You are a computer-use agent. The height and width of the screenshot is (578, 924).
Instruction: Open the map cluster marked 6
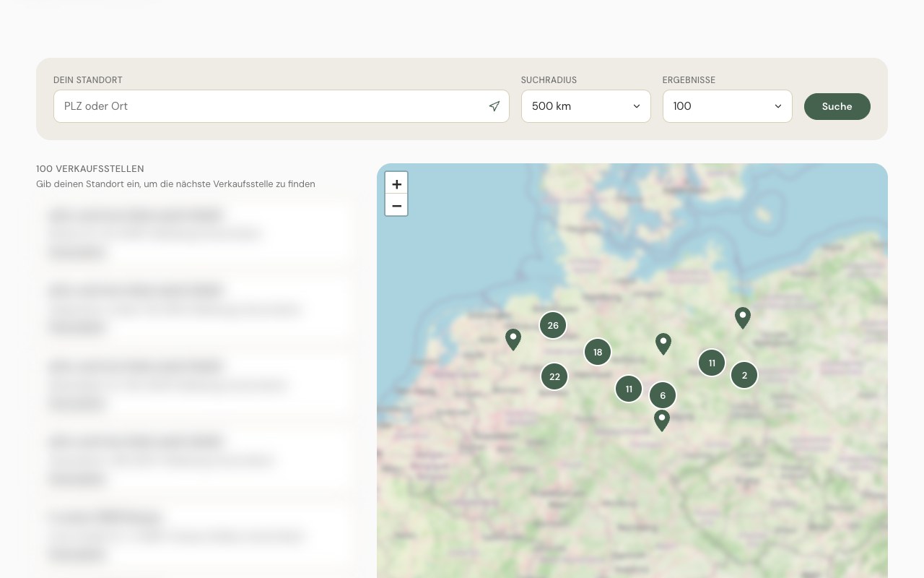[x=663, y=395]
